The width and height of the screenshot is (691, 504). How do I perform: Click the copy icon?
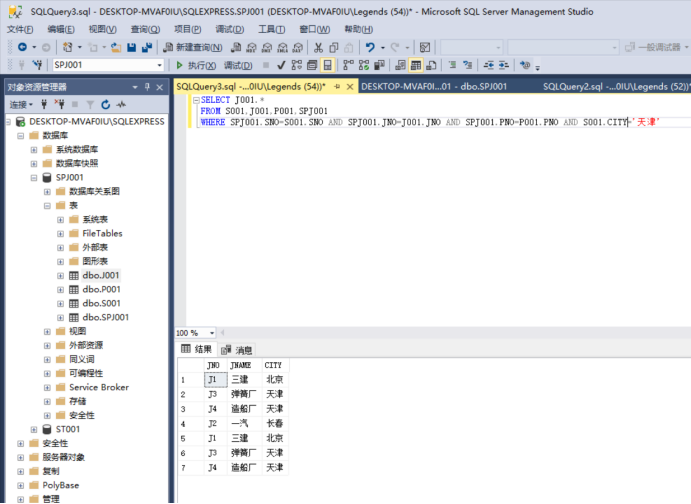(x=334, y=47)
